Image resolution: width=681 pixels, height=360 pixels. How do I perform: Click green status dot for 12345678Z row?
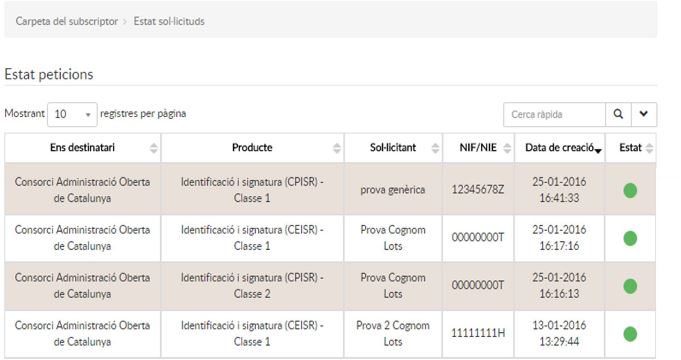(630, 190)
